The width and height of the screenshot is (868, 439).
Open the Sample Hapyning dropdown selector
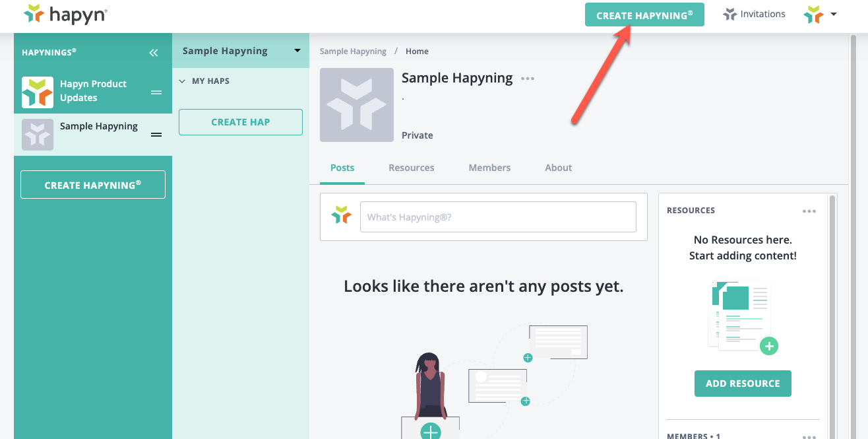(x=241, y=51)
